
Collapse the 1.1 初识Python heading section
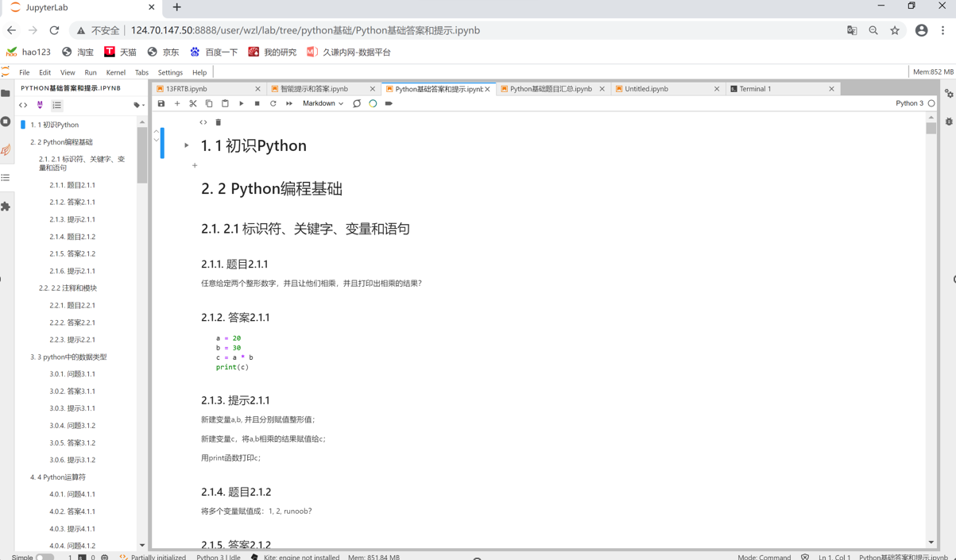187,145
